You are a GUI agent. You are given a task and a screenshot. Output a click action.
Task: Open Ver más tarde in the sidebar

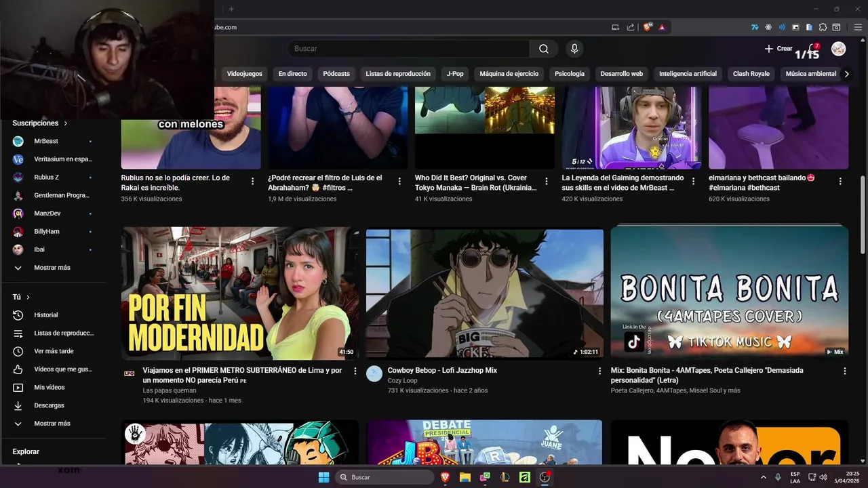pos(54,351)
